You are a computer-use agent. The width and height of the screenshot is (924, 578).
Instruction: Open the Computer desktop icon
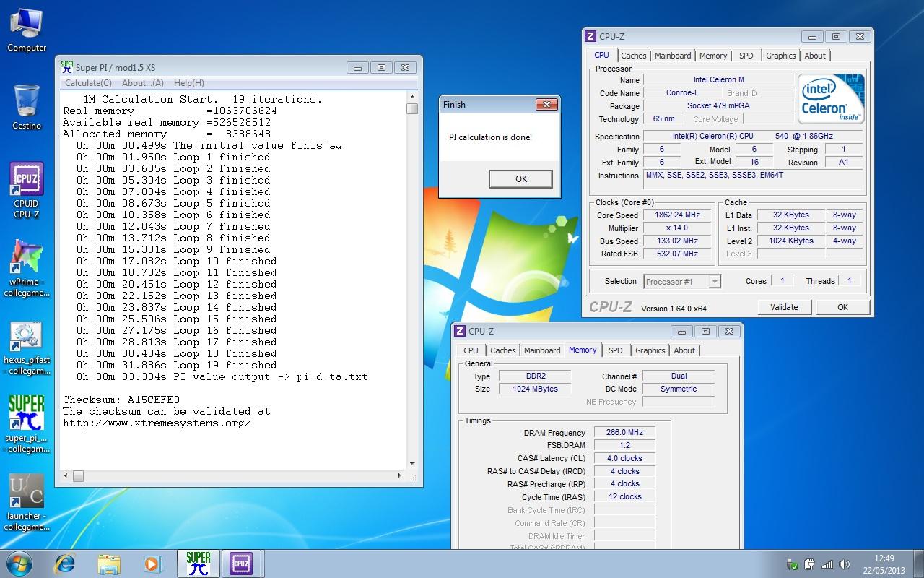coord(27,30)
